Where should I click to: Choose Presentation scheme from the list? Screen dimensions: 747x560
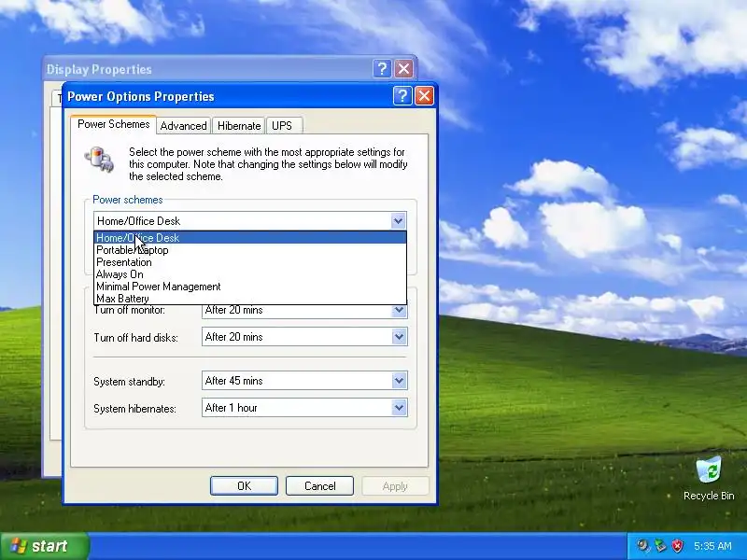tap(250, 262)
